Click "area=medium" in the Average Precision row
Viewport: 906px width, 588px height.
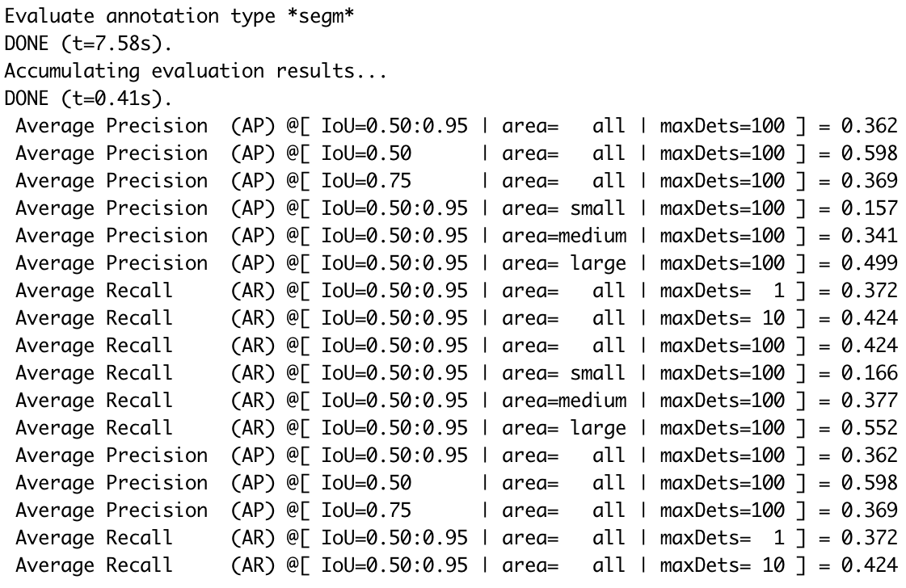563,236
